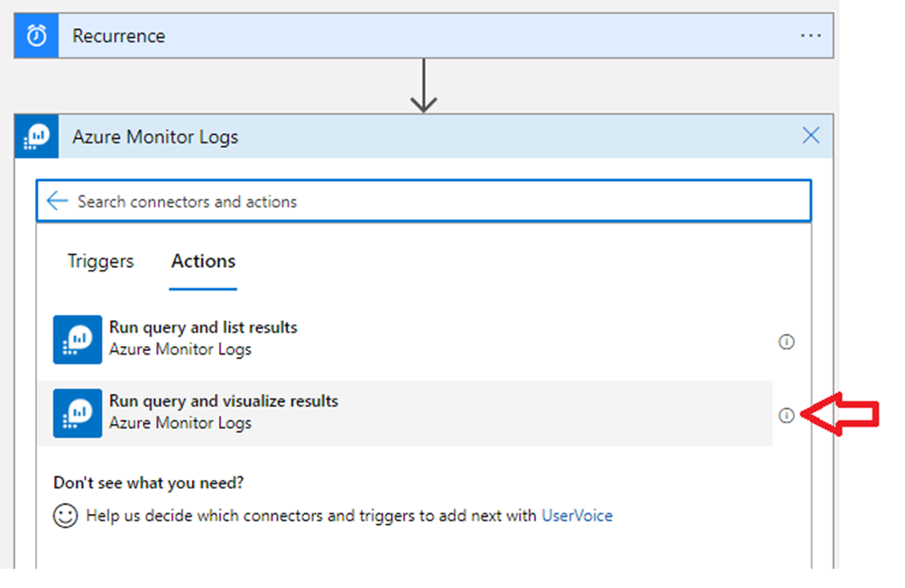905x588 pixels.
Task: Click the Azure Monitor Logs header icon
Action: point(36,137)
